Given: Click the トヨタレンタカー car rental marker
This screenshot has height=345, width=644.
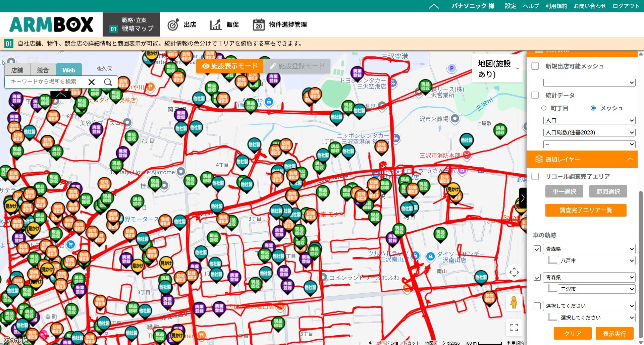Looking at the screenshot, I should pos(393,82).
